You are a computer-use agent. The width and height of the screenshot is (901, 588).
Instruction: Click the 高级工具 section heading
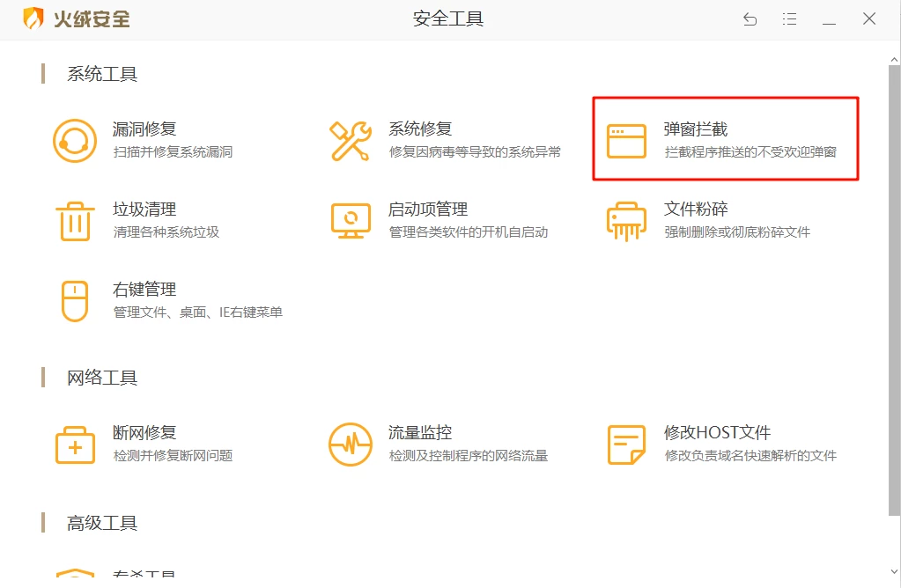[x=102, y=523]
